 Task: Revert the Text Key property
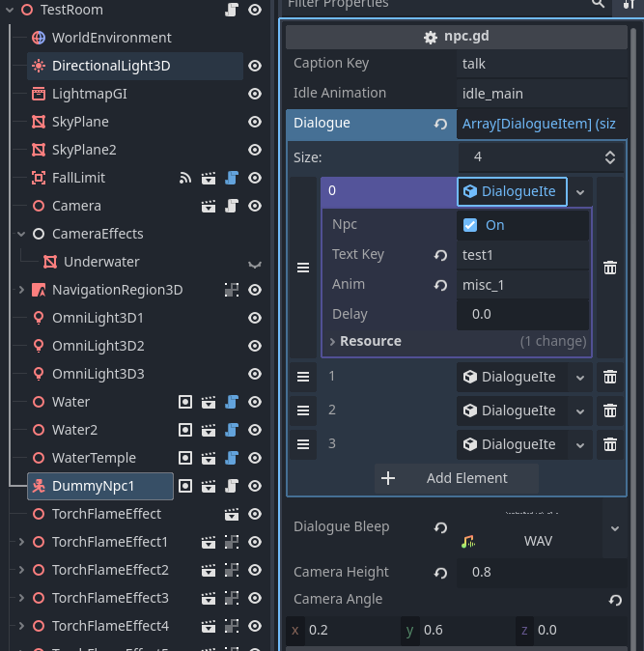point(440,255)
